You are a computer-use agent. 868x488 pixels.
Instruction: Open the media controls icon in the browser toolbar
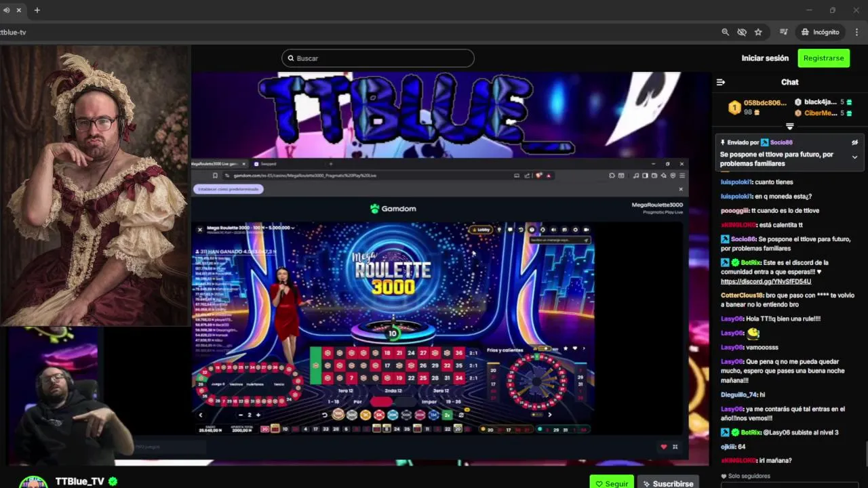783,32
